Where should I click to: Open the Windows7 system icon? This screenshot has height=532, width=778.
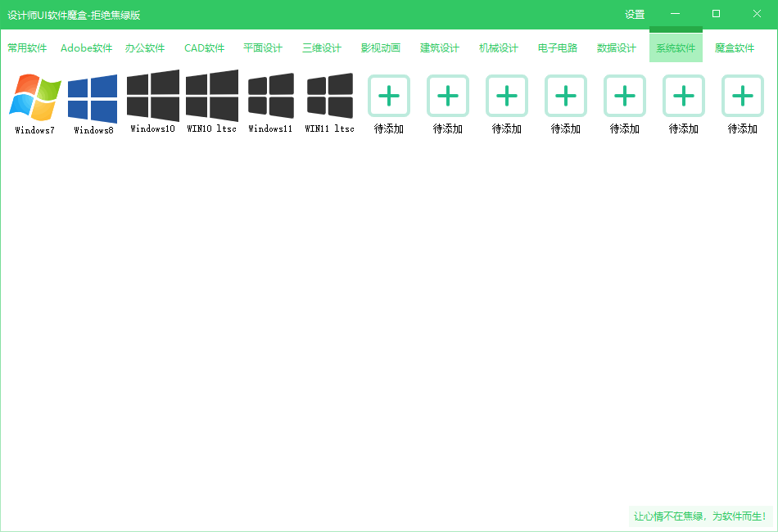(34, 97)
